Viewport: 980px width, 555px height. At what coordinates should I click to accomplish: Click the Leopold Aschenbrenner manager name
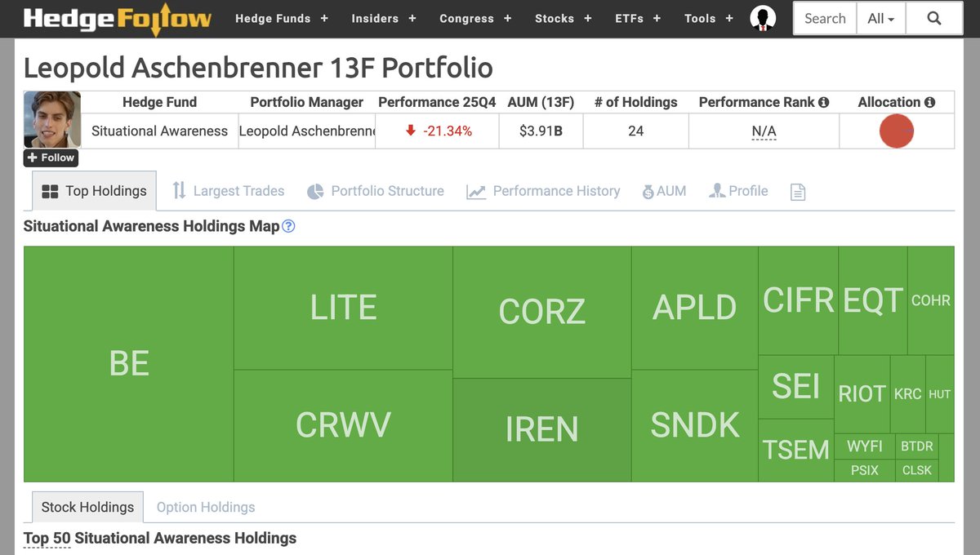point(306,131)
